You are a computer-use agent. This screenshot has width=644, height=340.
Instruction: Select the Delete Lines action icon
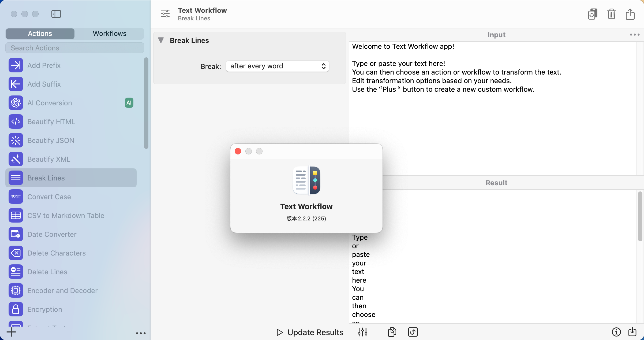16,272
